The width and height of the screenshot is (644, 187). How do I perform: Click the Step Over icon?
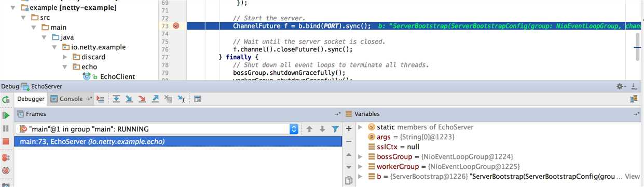tap(117, 99)
